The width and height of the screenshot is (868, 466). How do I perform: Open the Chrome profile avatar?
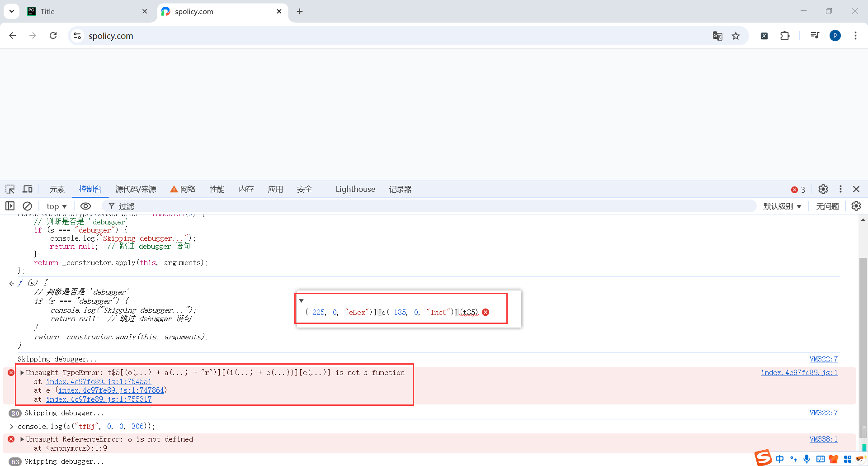[x=835, y=36]
